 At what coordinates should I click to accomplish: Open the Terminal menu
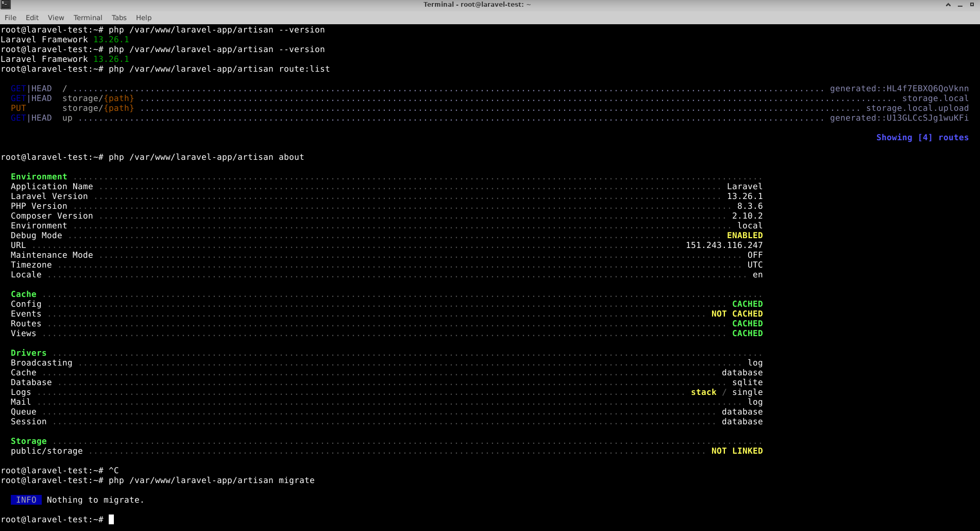tap(88, 18)
